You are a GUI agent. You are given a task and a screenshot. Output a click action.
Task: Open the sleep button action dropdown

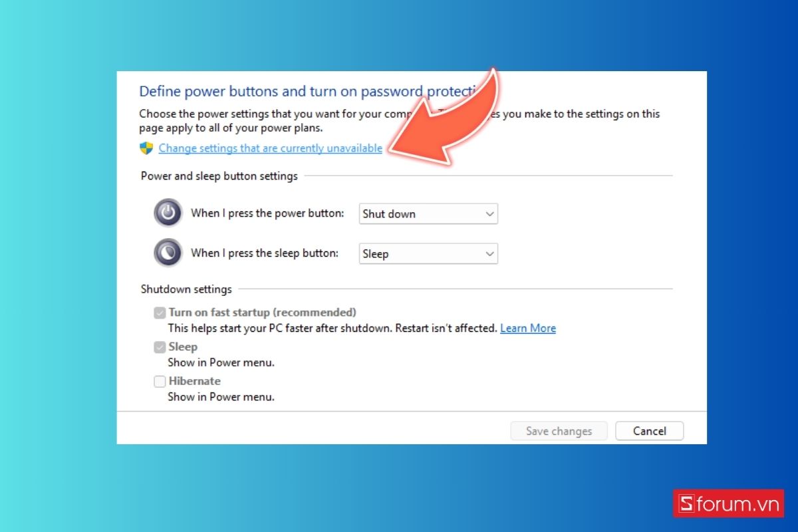pos(428,253)
